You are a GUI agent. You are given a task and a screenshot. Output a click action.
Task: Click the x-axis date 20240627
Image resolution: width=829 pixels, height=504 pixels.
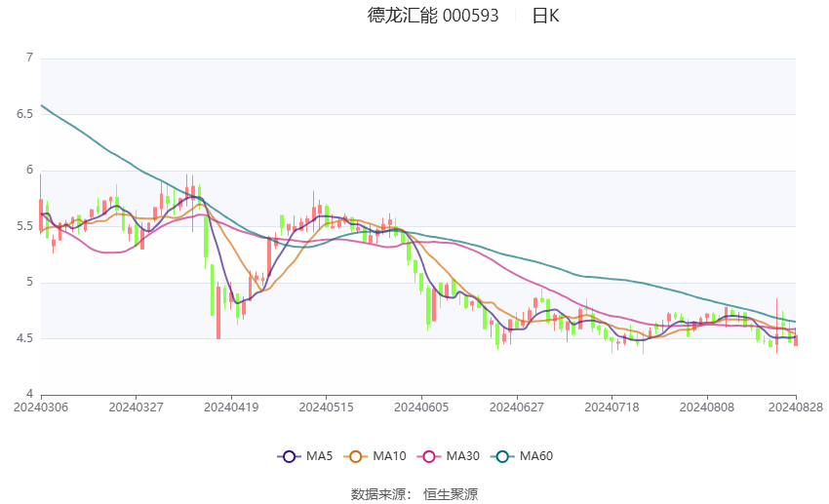(x=517, y=407)
